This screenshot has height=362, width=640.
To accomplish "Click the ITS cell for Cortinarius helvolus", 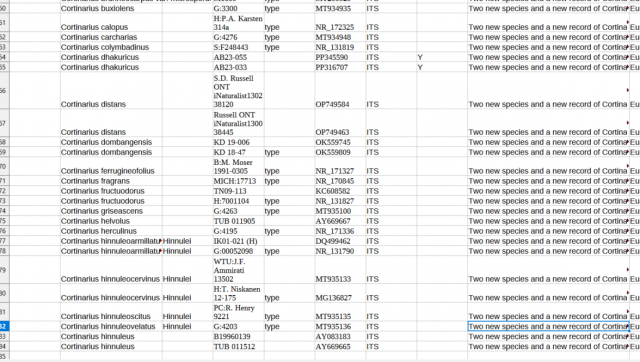I will tap(391, 221).
